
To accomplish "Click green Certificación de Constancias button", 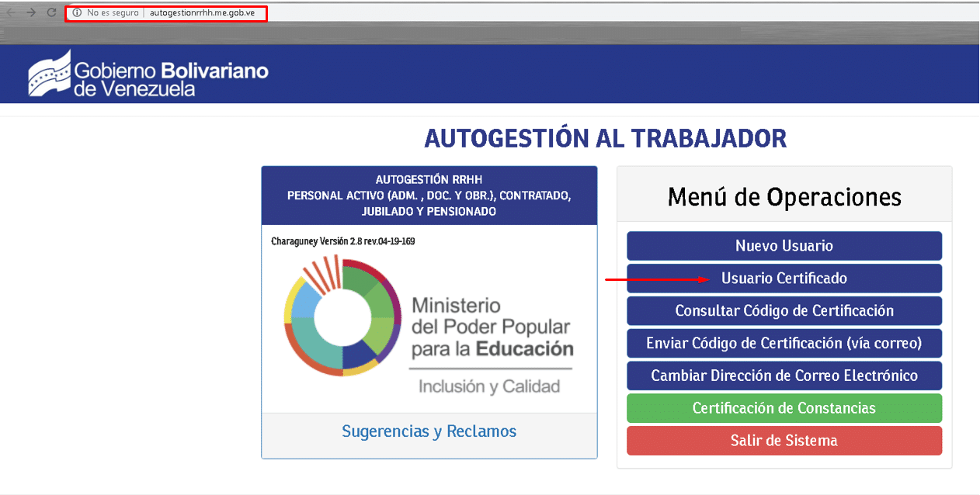I will pyautogui.click(x=784, y=408).
